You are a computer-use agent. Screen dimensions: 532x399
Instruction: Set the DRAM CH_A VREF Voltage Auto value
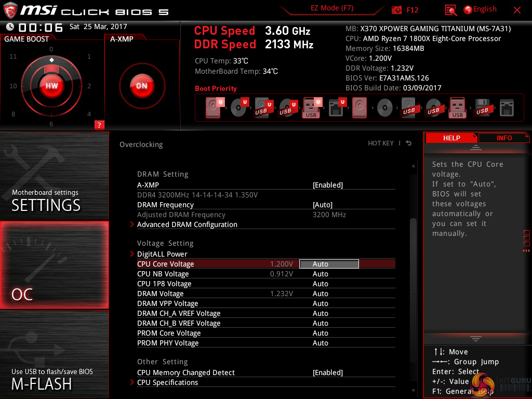320,313
